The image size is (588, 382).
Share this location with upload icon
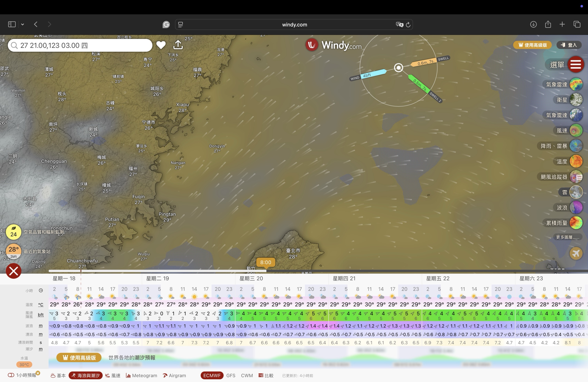[x=178, y=45]
